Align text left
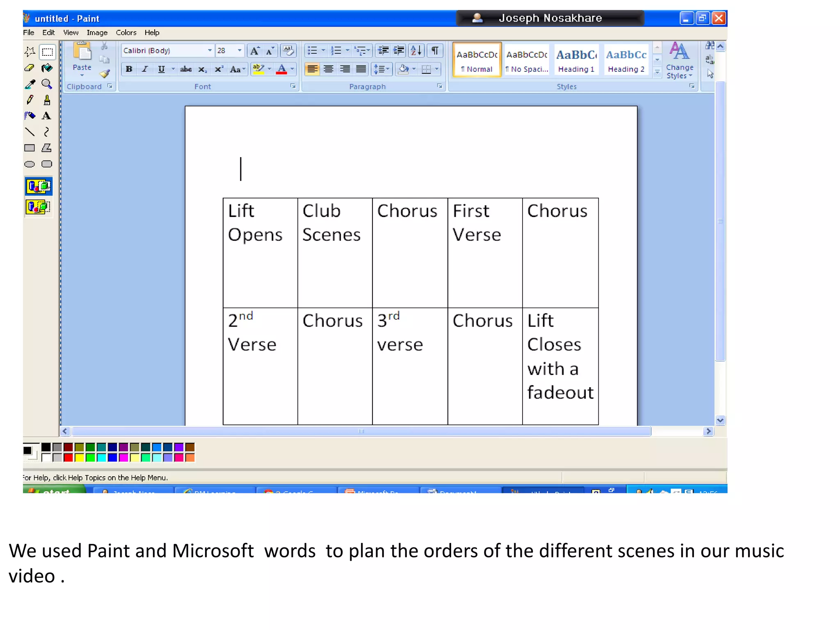The height and width of the screenshot is (630, 840). [312, 69]
